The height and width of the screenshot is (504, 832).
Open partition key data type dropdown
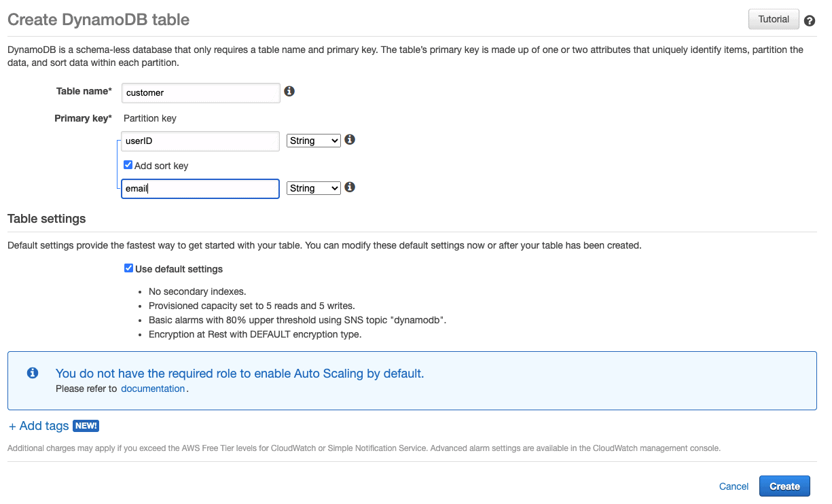313,141
